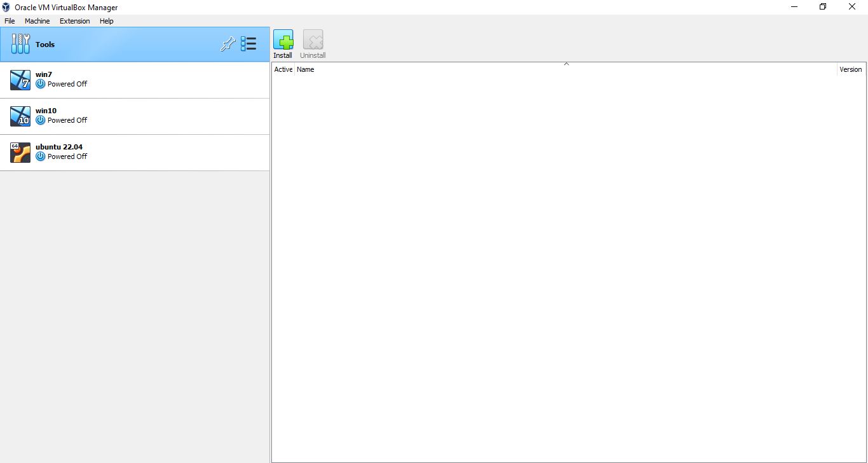
Task: Click the win10 virtual machine OS icon
Action: [20, 116]
